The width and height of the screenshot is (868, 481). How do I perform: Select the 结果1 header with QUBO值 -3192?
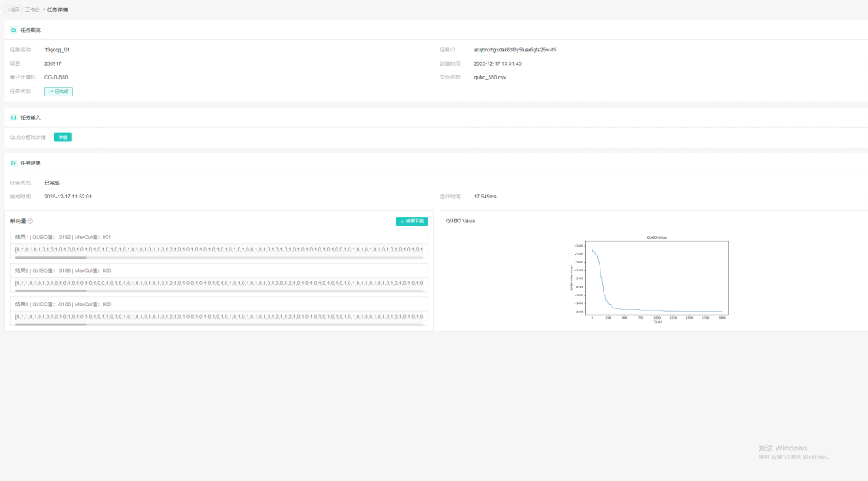tap(63, 238)
